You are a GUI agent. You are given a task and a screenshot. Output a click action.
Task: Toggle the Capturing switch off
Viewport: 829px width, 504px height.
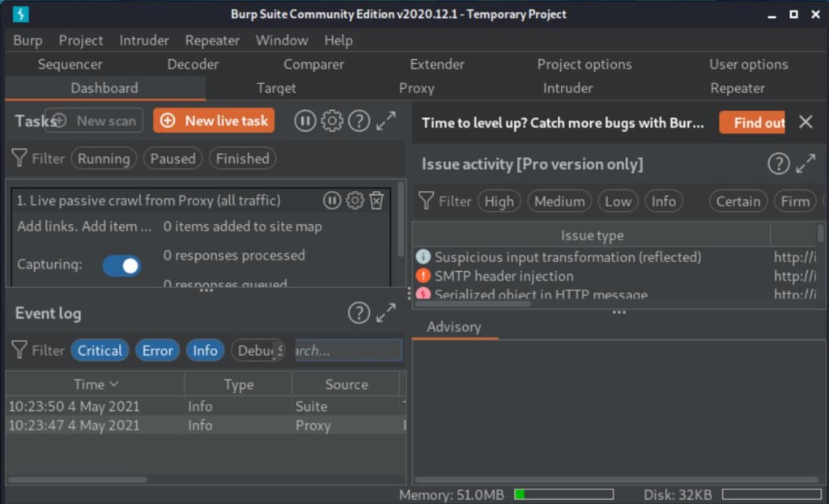pos(121,265)
